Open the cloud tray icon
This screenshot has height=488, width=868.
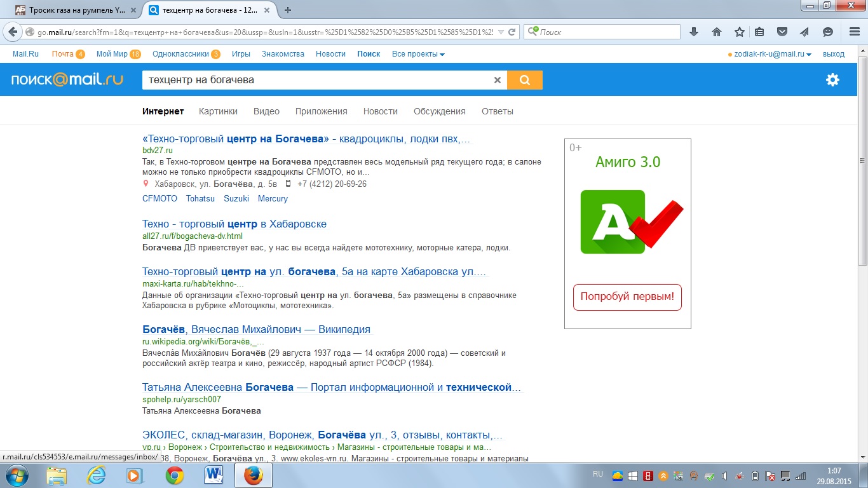pos(618,476)
